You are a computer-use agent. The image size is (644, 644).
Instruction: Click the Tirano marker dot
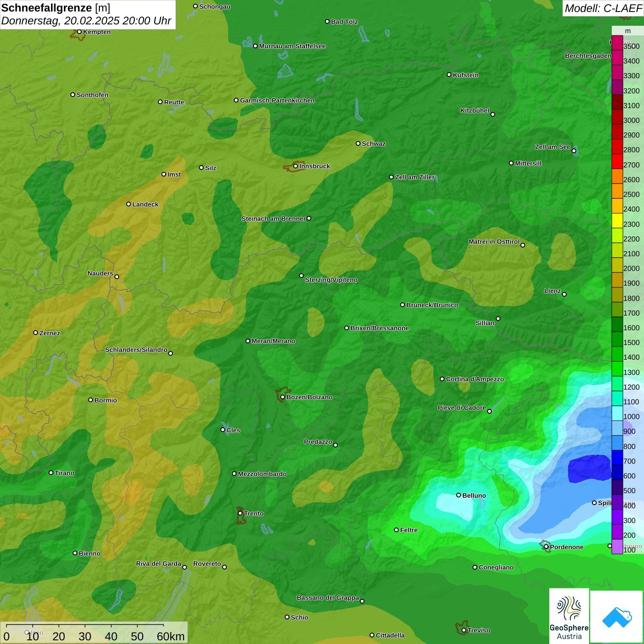click(51, 472)
